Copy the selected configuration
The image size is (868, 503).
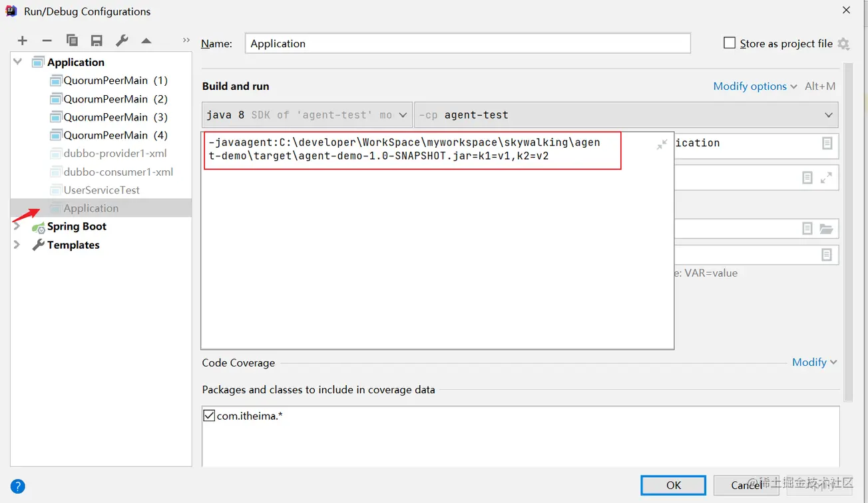click(72, 41)
